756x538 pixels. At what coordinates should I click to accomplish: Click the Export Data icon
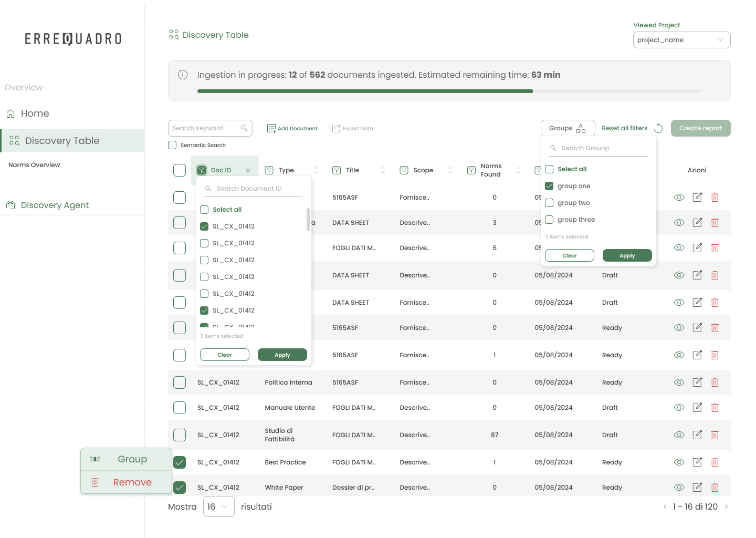tap(335, 128)
